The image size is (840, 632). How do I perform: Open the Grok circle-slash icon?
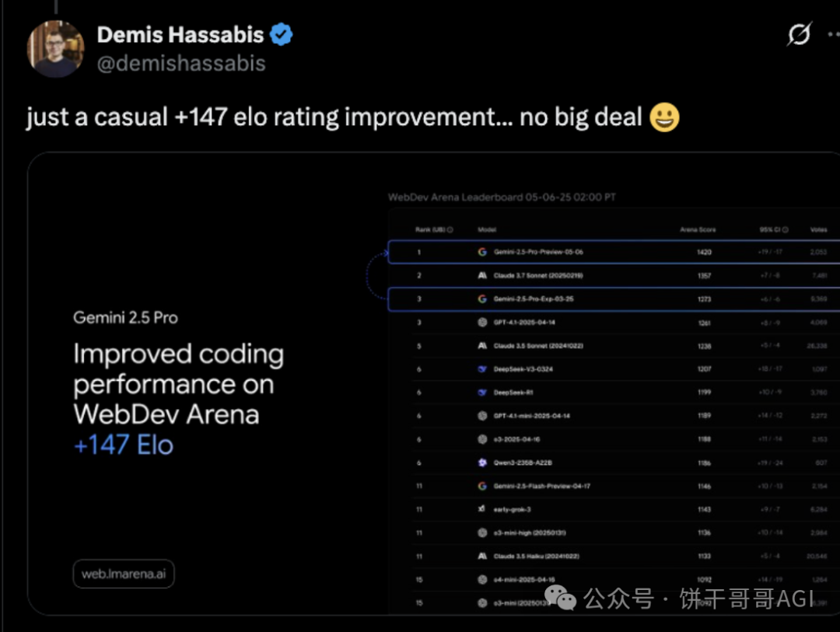click(x=800, y=34)
